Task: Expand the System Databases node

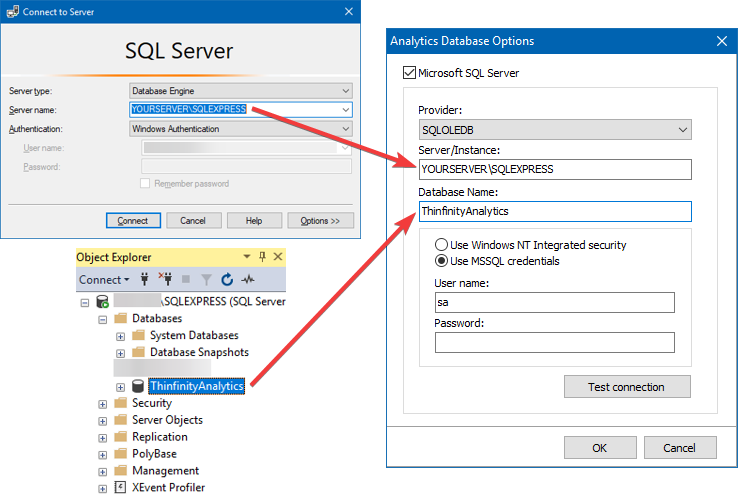Action: point(120,336)
